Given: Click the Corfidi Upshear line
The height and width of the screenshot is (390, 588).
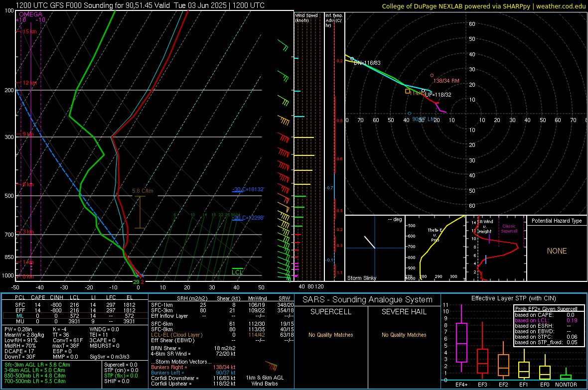Looking at the screenshot, I should coord(193,384).
